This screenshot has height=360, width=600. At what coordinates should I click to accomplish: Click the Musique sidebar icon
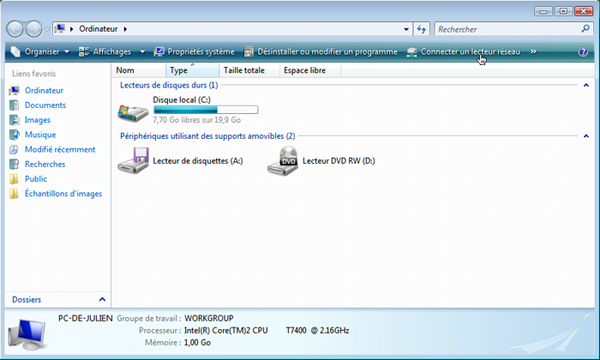pos(14,135)
